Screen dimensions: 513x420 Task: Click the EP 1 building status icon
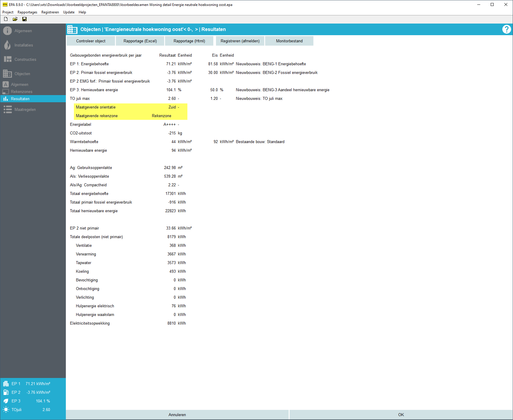pyautogui.click(x=6, y=384)
